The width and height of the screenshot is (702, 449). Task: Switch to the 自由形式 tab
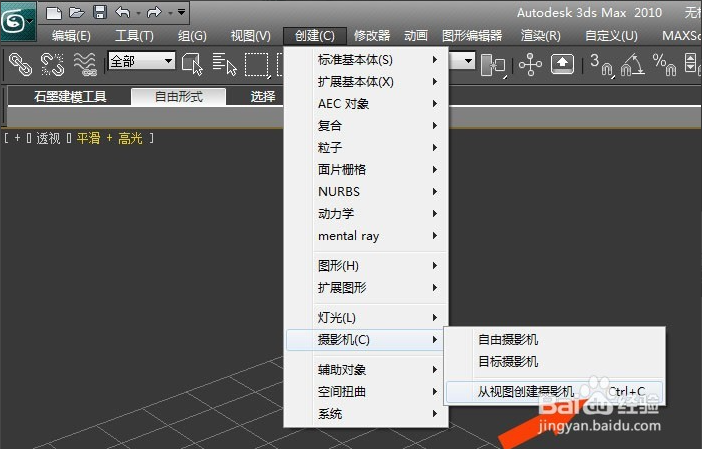pyautogui.click(x=179, y=96)
